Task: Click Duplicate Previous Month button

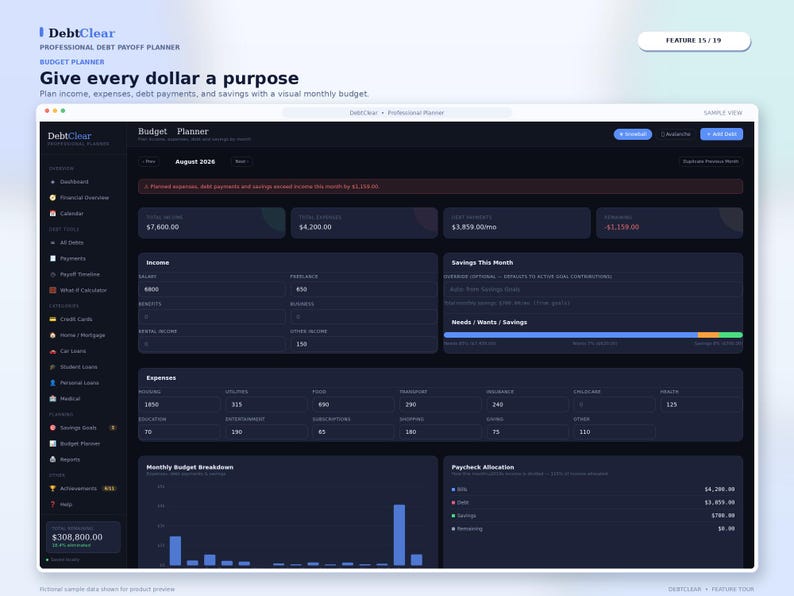Action: [x=710, y=162]
